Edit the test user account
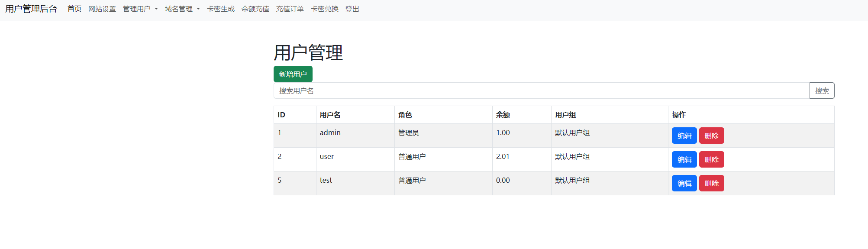Viewport: 868px width, 249px height. (x=684, y=183)
